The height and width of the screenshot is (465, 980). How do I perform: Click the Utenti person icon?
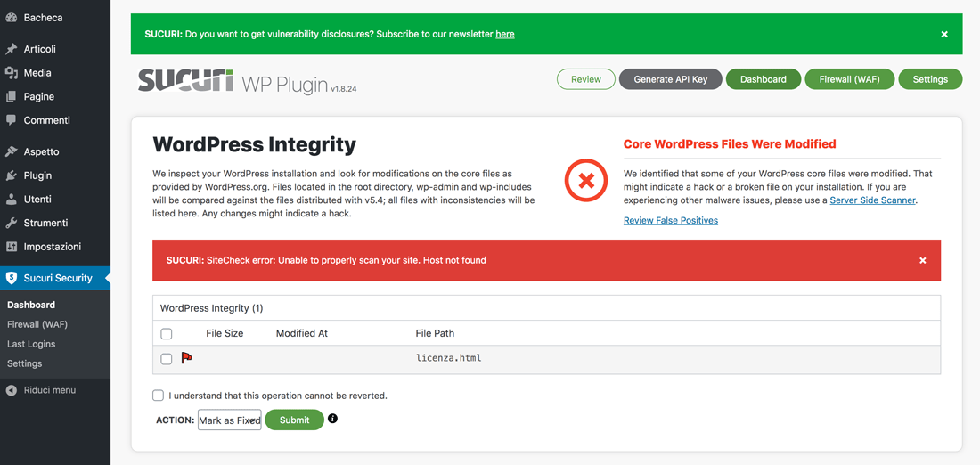11,199
